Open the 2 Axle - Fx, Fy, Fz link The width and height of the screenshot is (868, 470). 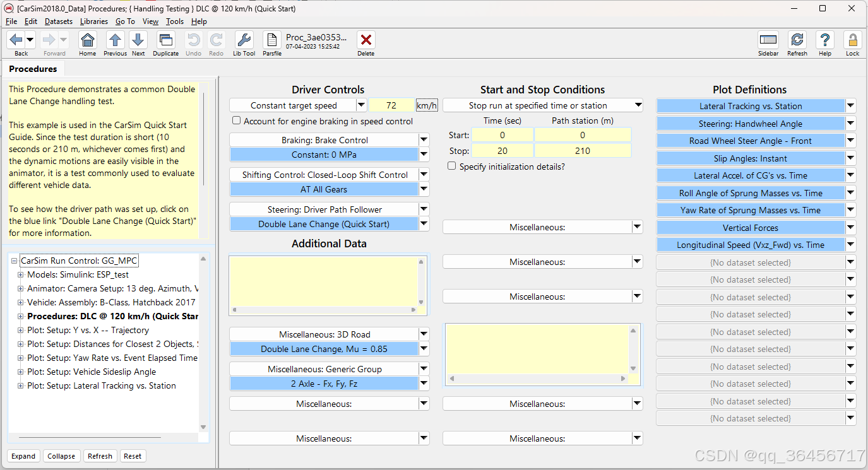(x=324, y=384)
